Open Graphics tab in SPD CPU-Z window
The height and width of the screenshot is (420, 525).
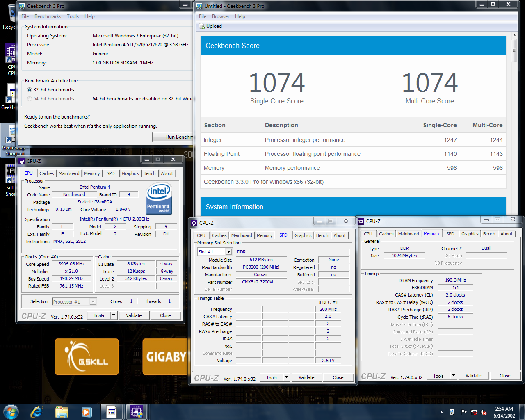pyautogui.click(x=303, y=235)
